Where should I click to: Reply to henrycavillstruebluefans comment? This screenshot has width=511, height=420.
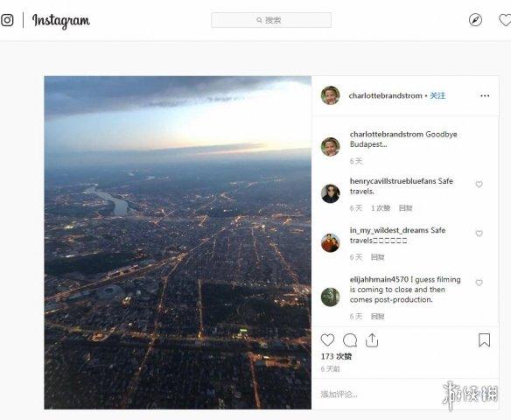406,208
